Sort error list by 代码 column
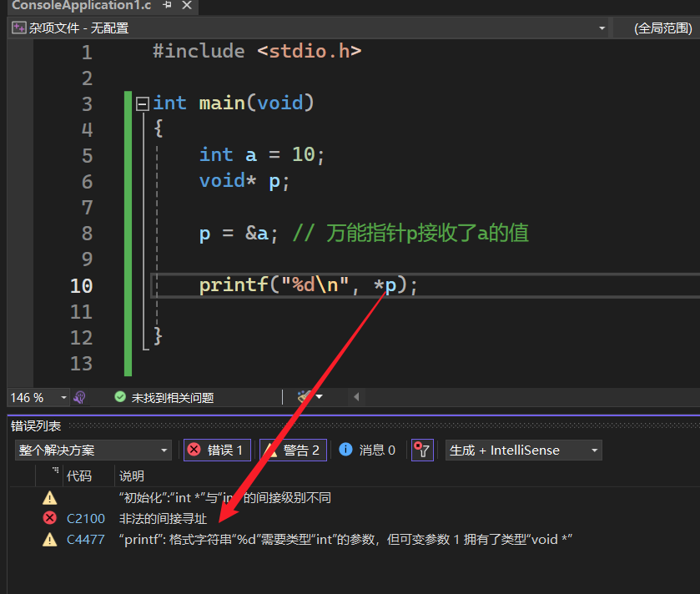Image resolution: width=700 pixels, height=594 pixels. (79, 476)
